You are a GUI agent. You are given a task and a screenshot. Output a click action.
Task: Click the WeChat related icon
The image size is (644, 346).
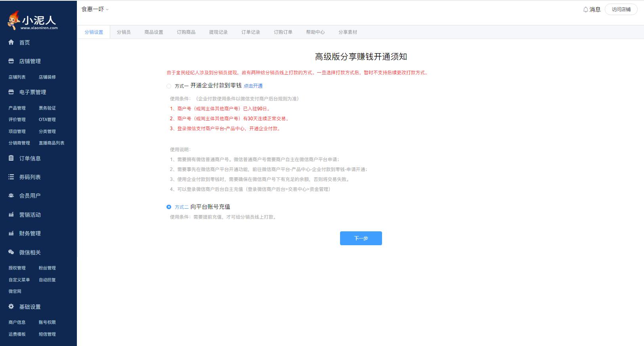coord(11,252)
